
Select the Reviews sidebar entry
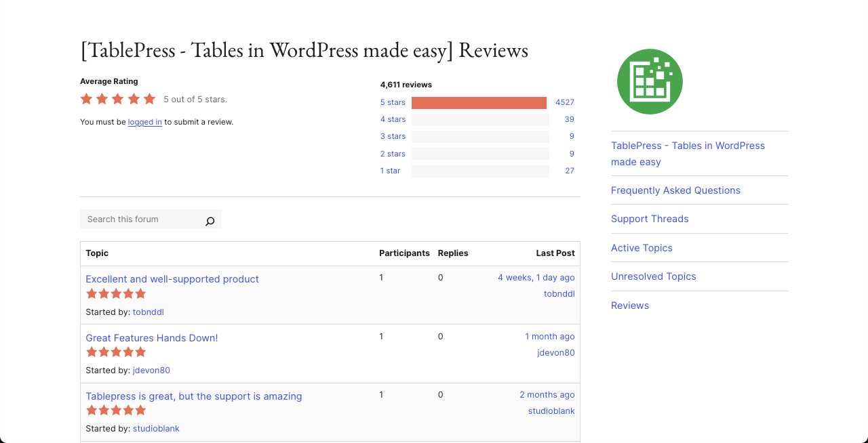(x=630, y=305)
